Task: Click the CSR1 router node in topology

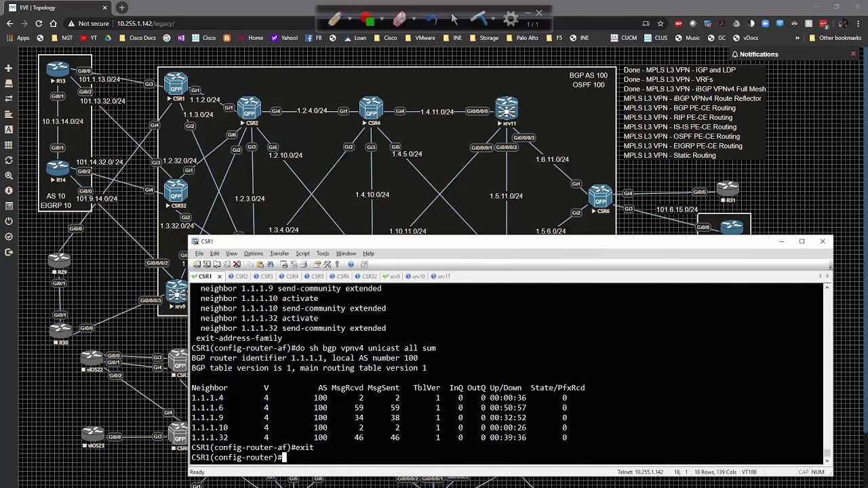Action: pos(176,84)
